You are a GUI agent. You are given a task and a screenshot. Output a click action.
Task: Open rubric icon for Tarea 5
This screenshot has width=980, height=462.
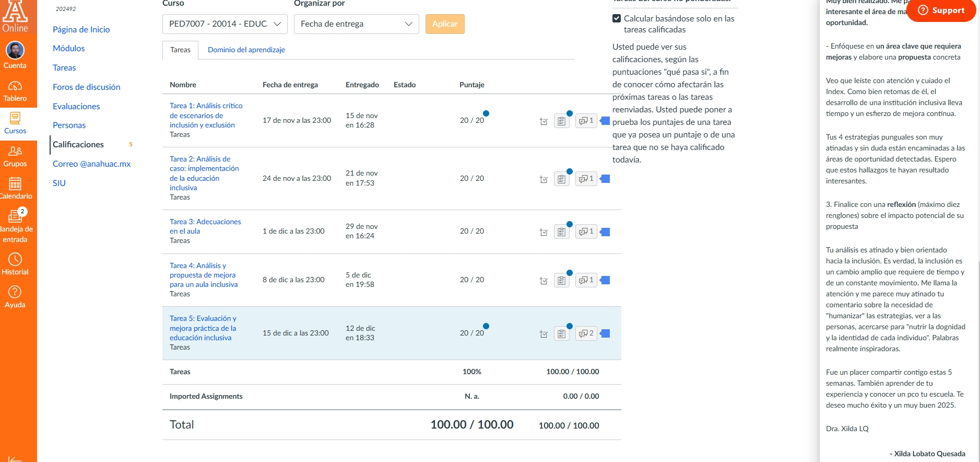[x=561, y=334]
